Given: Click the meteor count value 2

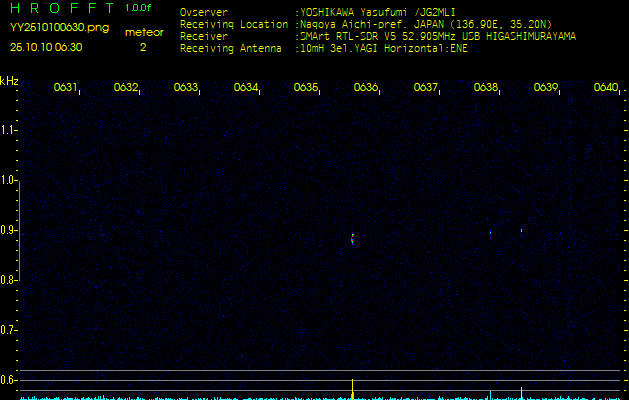Looking at the screenshot, I should click(143, 47).
